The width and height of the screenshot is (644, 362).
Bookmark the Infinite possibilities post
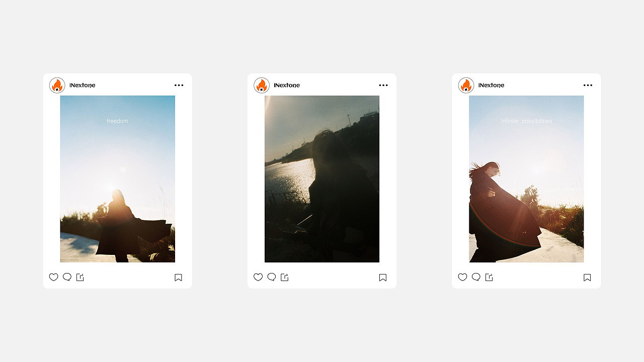(x=587, y=278)
